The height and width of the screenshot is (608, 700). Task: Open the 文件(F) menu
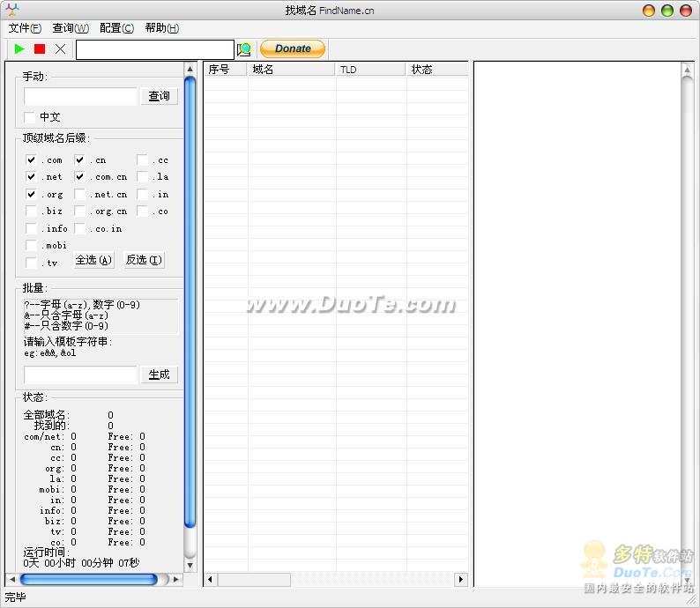(x=25, y=28)
